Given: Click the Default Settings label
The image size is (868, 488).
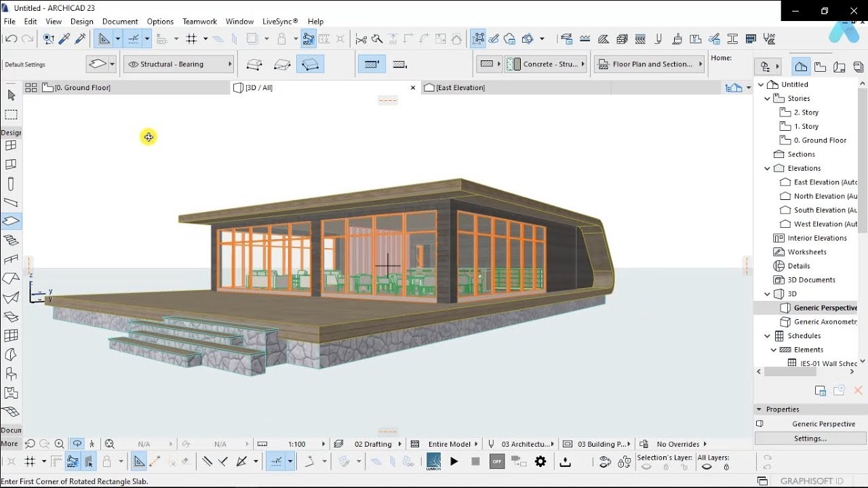Looking at the screenshot, I should 25,65.
